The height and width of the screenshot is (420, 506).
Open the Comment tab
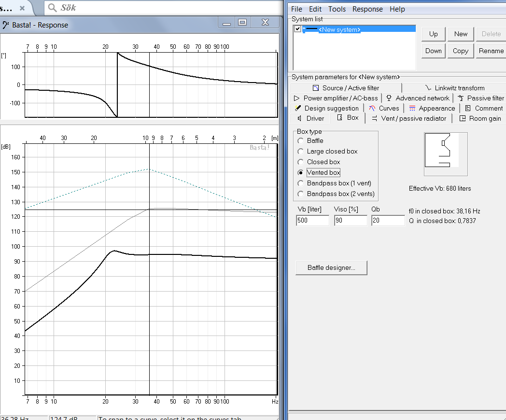(x=483, y=109)
